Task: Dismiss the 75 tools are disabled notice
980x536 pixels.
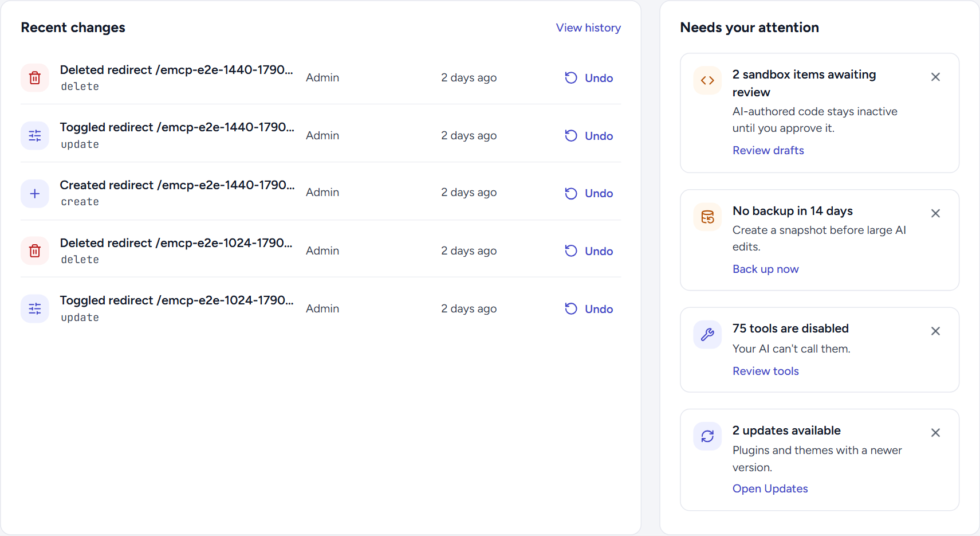Action: [935, 331]
